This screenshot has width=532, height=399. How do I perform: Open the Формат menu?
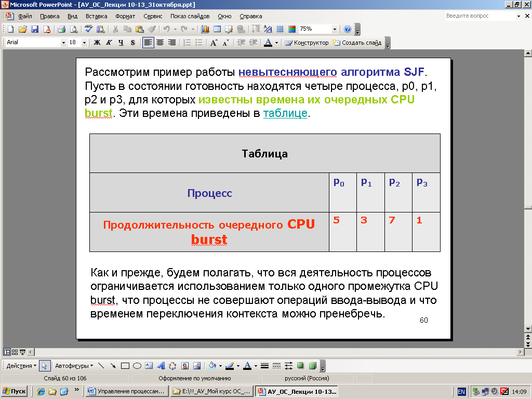[125, 16]
